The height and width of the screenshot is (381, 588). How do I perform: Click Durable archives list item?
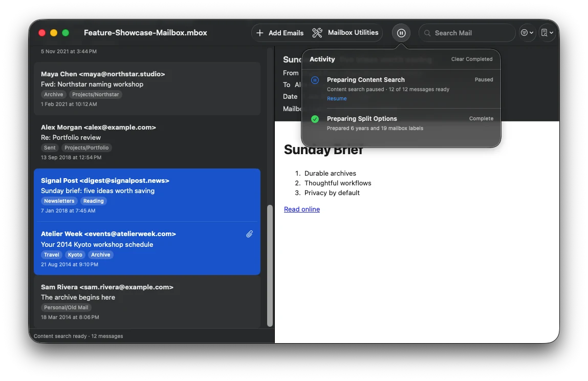click(x=331, y=174)
